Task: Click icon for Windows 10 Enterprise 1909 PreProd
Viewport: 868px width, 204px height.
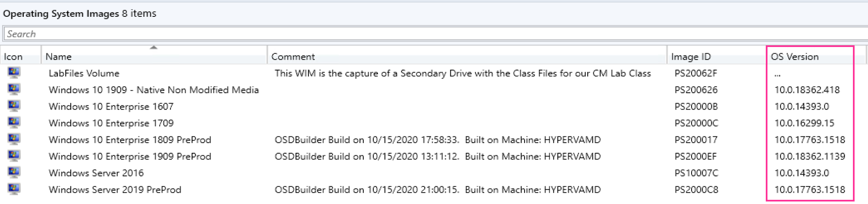Action: (x=13, y=156)
